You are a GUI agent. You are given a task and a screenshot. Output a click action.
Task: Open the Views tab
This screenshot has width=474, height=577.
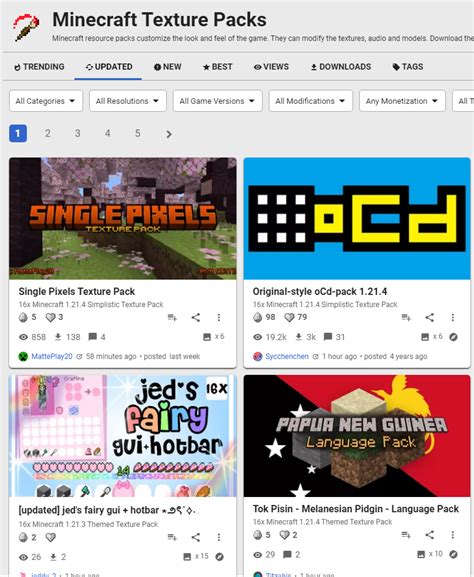coord(271,67)
